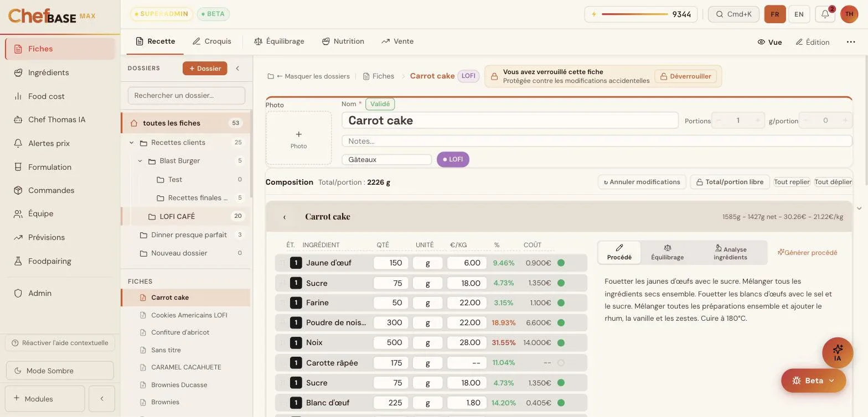Image resolution: width=868 pixels, height=417 pixels.
Task: Open the Vente tab
Action: [397, 41]
